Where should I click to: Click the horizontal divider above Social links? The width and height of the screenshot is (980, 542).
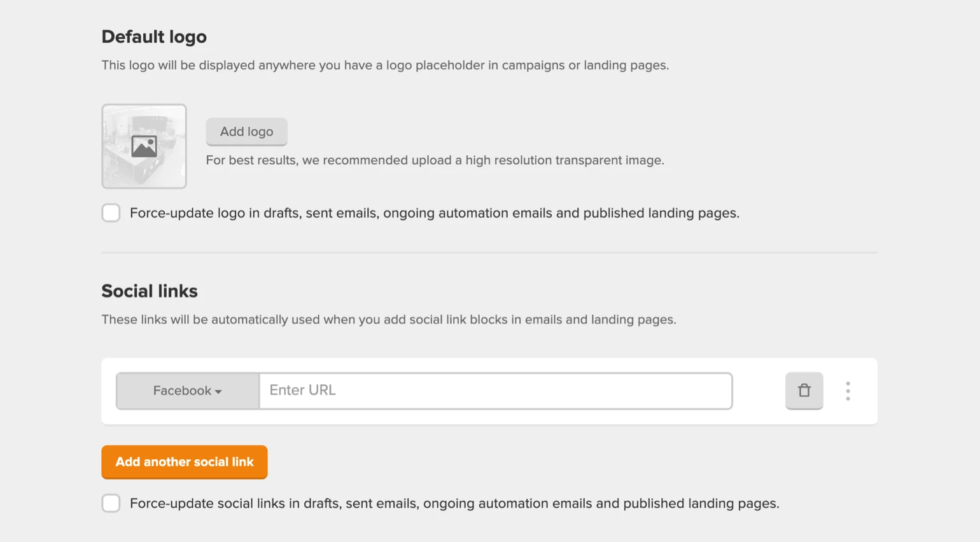coord(489,253)
